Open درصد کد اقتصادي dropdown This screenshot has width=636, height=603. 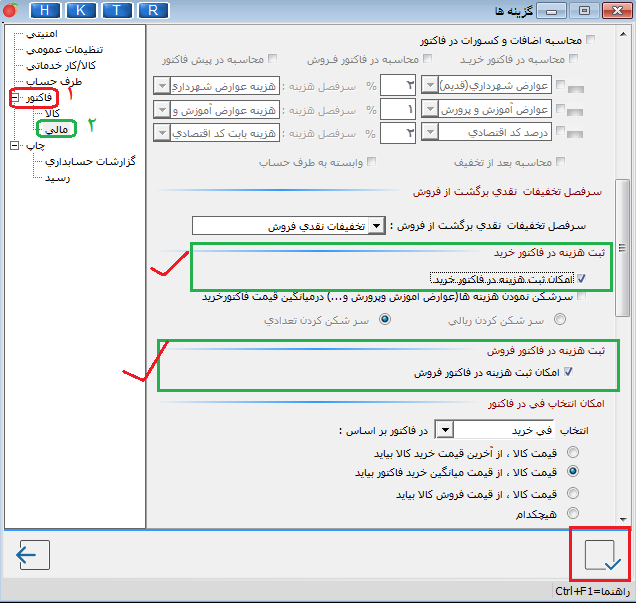[430, 132]
